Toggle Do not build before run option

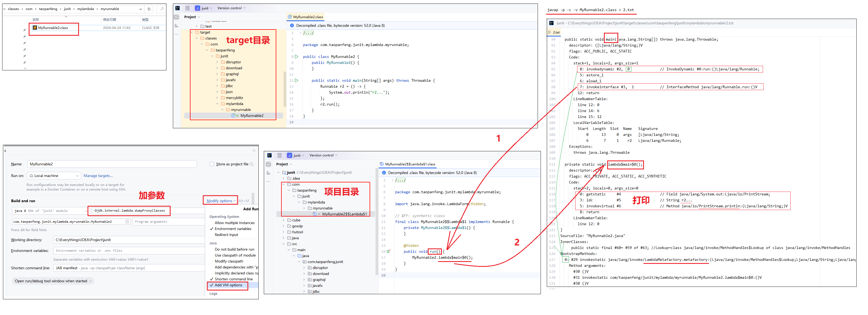234,250
